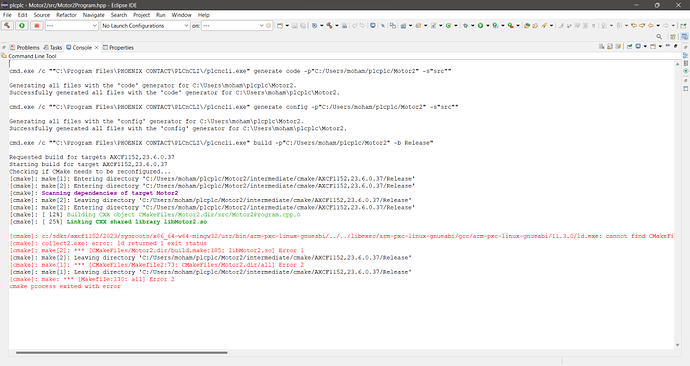Viewport: 690px width, 366px height.
Task: Click the green Run icon in main toolbar
Action: [x=481, y=26]
